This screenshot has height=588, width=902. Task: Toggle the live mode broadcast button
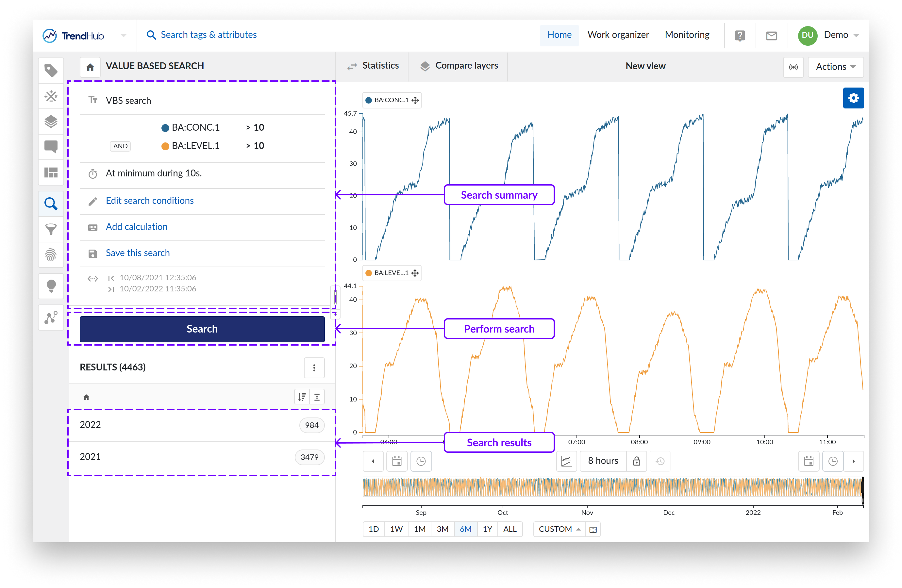click(x=793, y=67)
